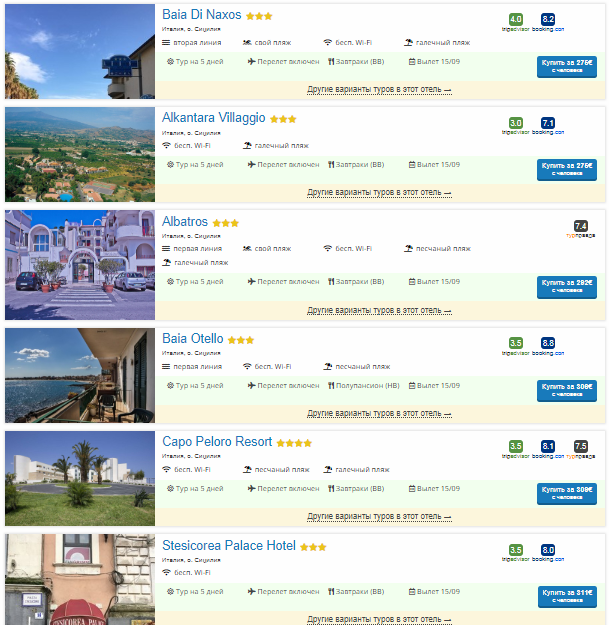609x625 pixels.
Task: Click the calendar icon in the Albatros tour row
Action: [412, 281]
